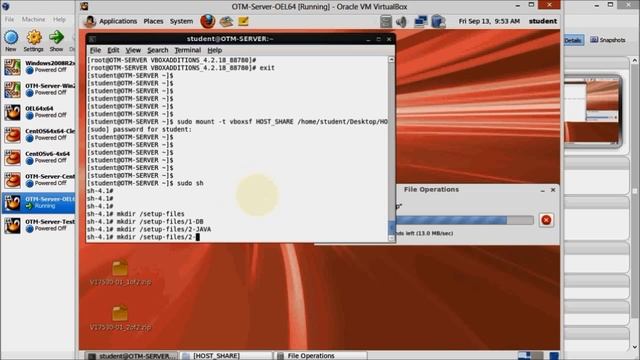Click the 'mkdir /setup-files/2-JAVA' line

click(x=149, y=229)
